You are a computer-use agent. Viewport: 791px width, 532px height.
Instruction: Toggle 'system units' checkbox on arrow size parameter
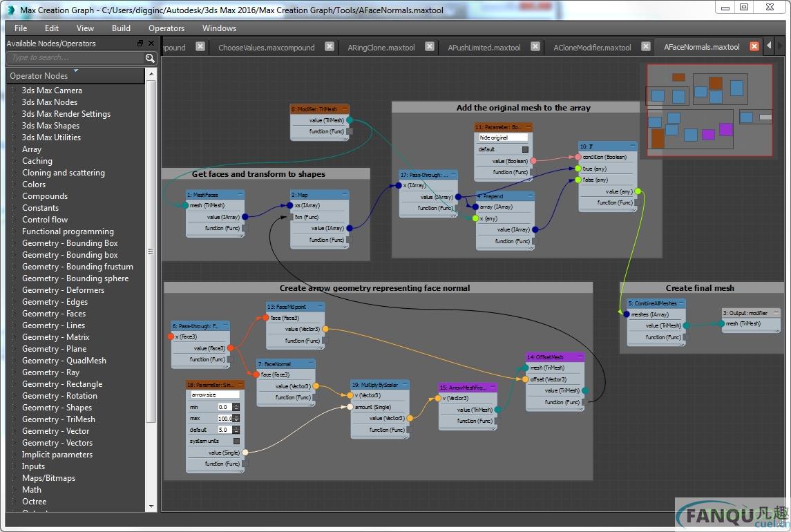coord(236,441)
